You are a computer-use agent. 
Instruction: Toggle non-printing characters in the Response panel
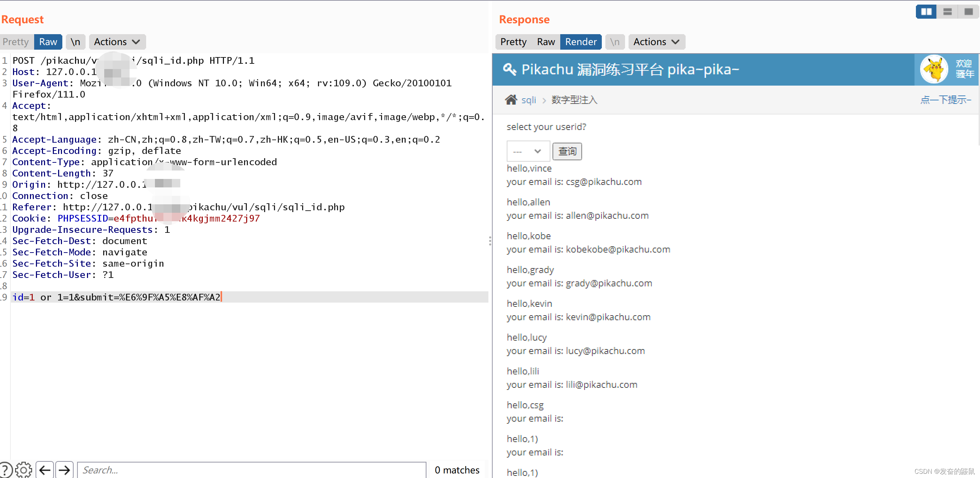click(615, 42)
